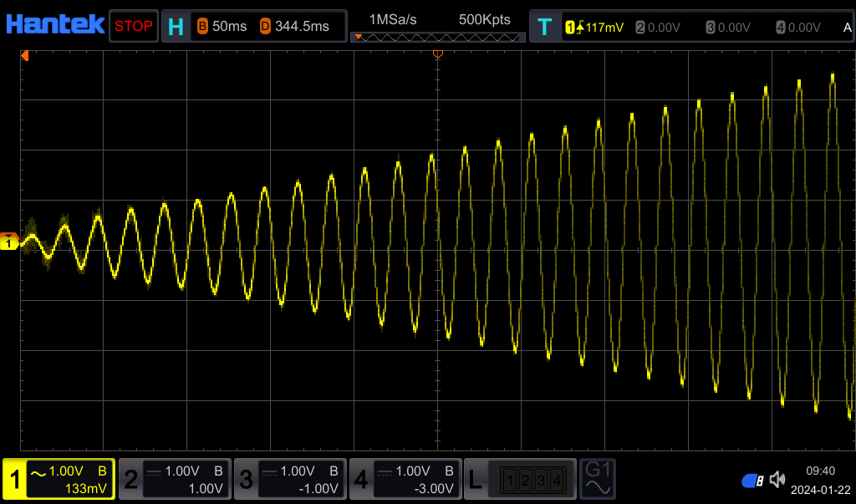Open the trigger T settings menu
This screenshot has height=504, width=856.
(545, 27)
